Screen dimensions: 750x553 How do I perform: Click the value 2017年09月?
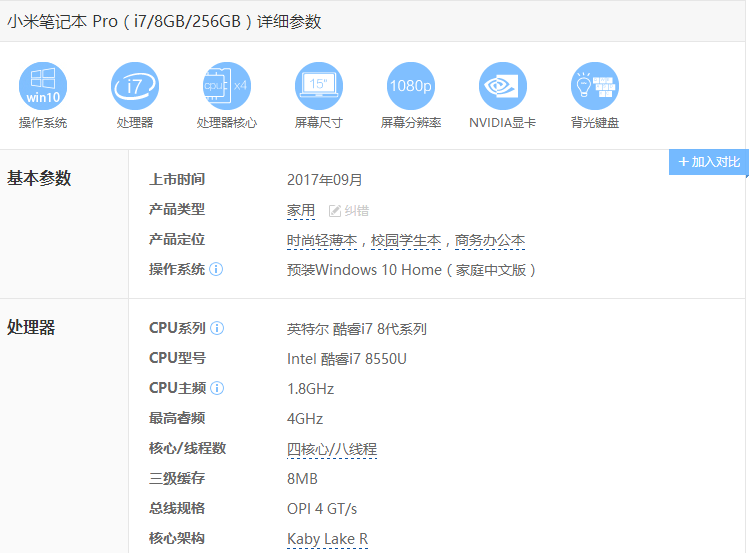pos(324,180)
